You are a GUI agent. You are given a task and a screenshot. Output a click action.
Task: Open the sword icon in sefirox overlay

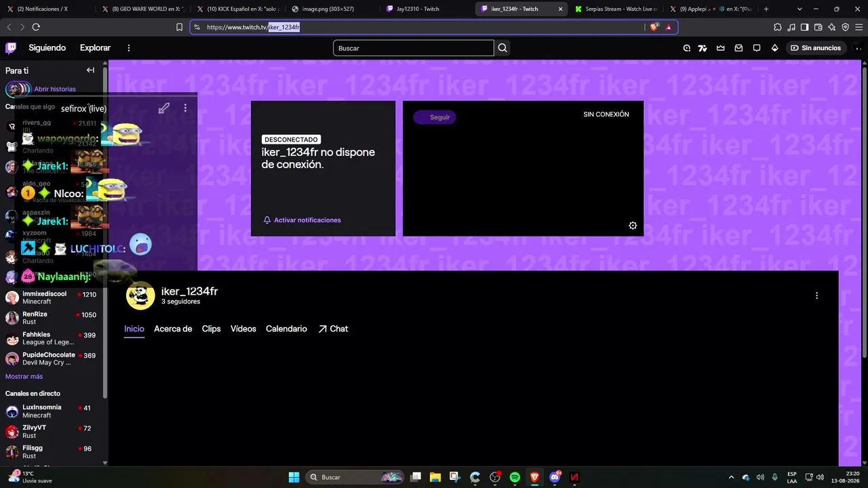click(x=163, y=108)
